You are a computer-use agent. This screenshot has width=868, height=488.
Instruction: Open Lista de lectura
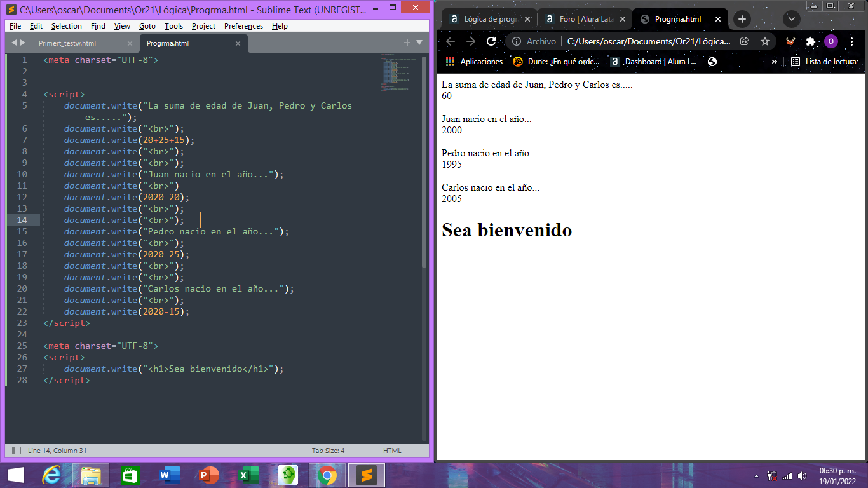click(x=824, y=62)
